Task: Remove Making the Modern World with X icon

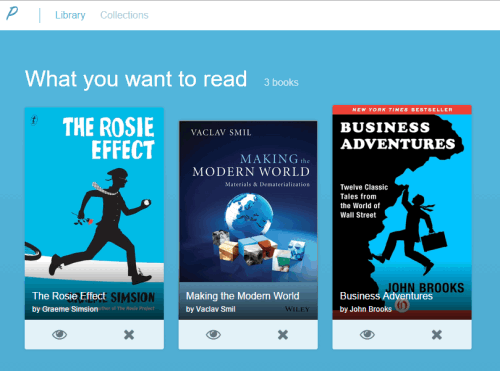Action: coord(283,334)
